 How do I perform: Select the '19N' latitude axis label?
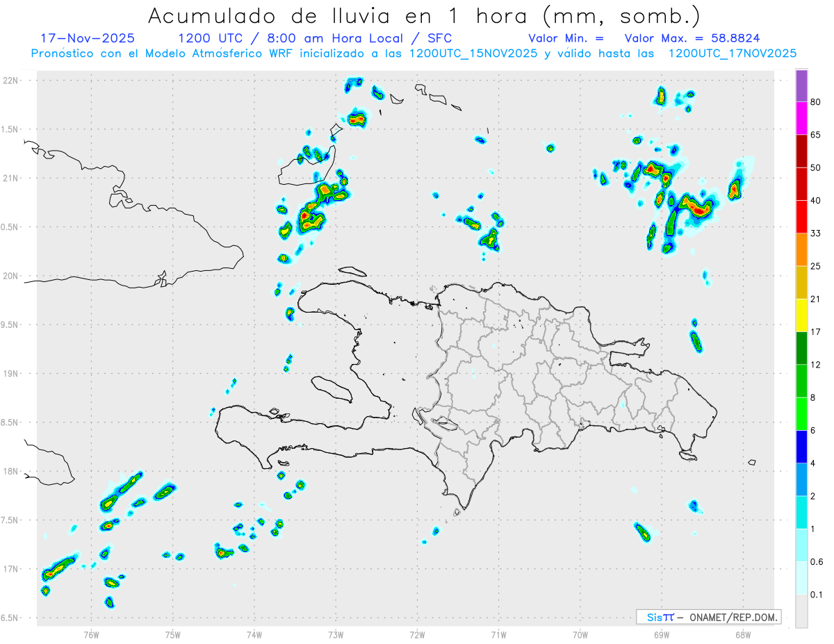11,374
